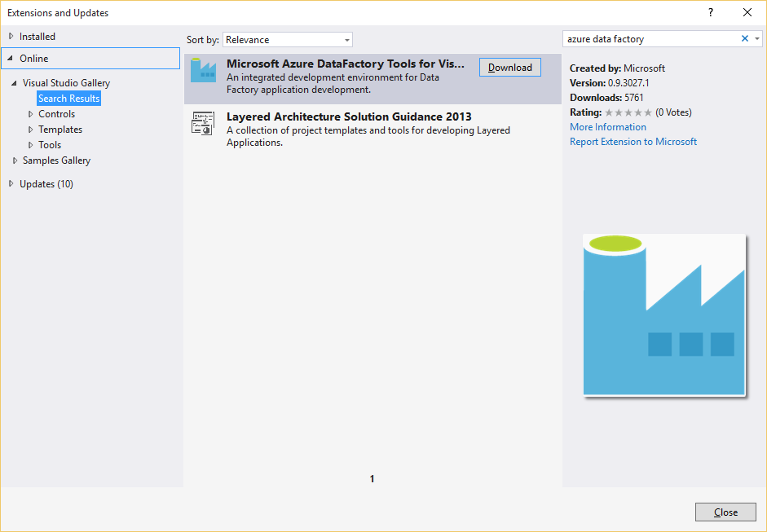Expand the Controls node arrow
The image size is (767, 532).
tap(30, 114)
